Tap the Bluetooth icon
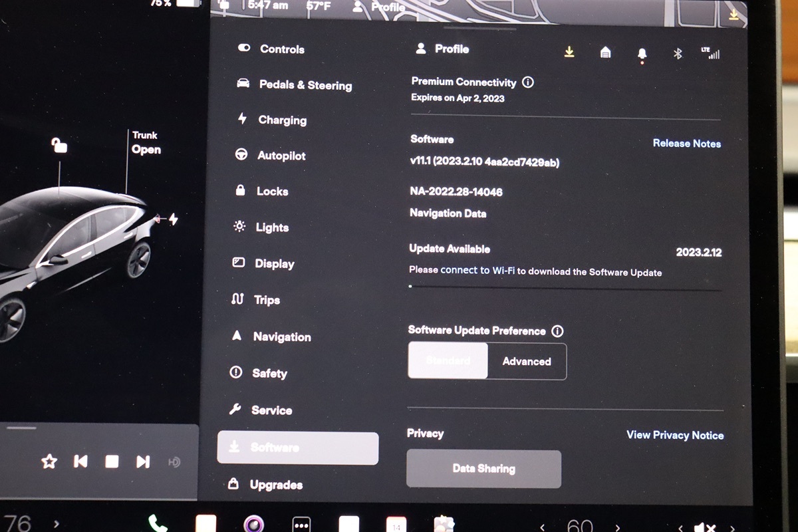798x532 pixels. [678, 53]
